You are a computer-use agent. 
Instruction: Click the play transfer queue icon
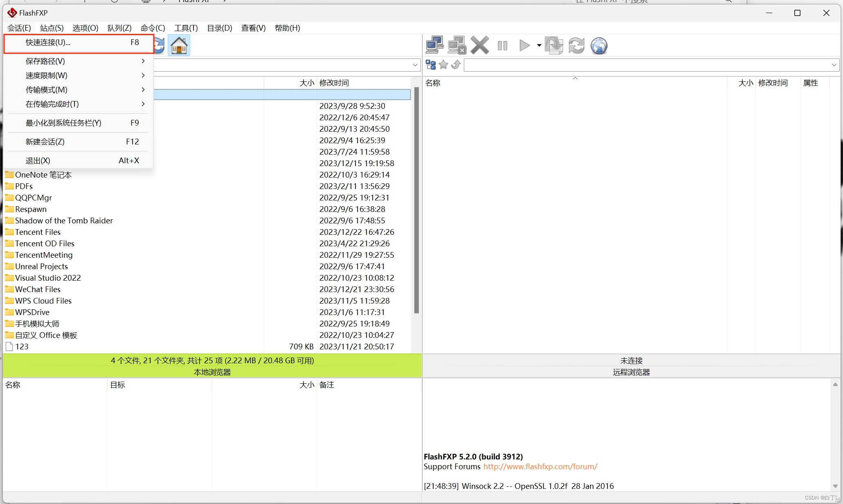pyautogui.click(x=524, y=45)
